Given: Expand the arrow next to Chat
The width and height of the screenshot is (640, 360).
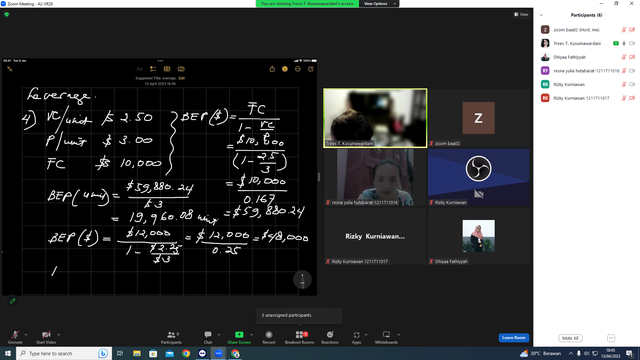Looking at the screenshot, I should coord(219,335).
